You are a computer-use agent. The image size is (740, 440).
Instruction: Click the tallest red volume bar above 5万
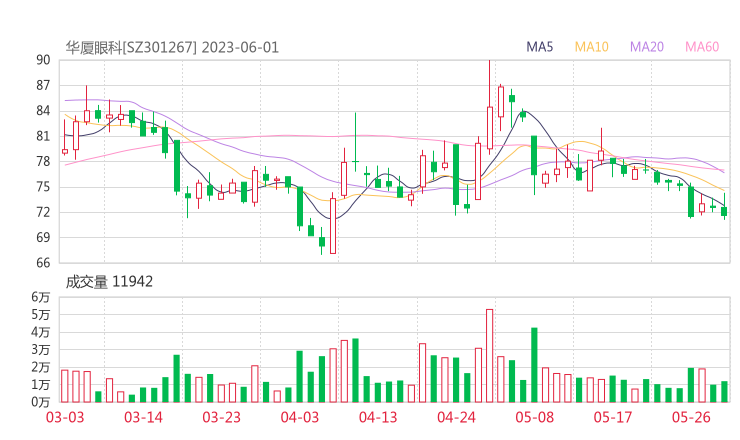coord(489,356)
